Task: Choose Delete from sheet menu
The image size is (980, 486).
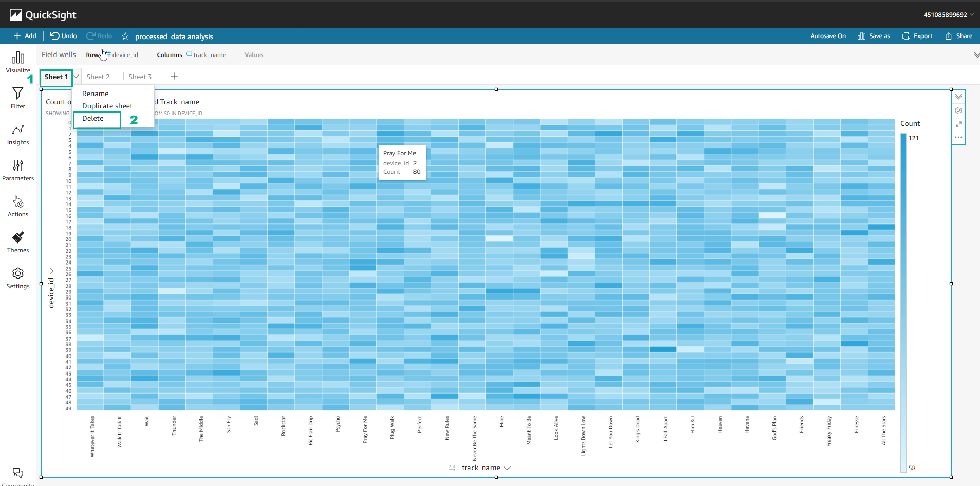Action: (93, 118)
